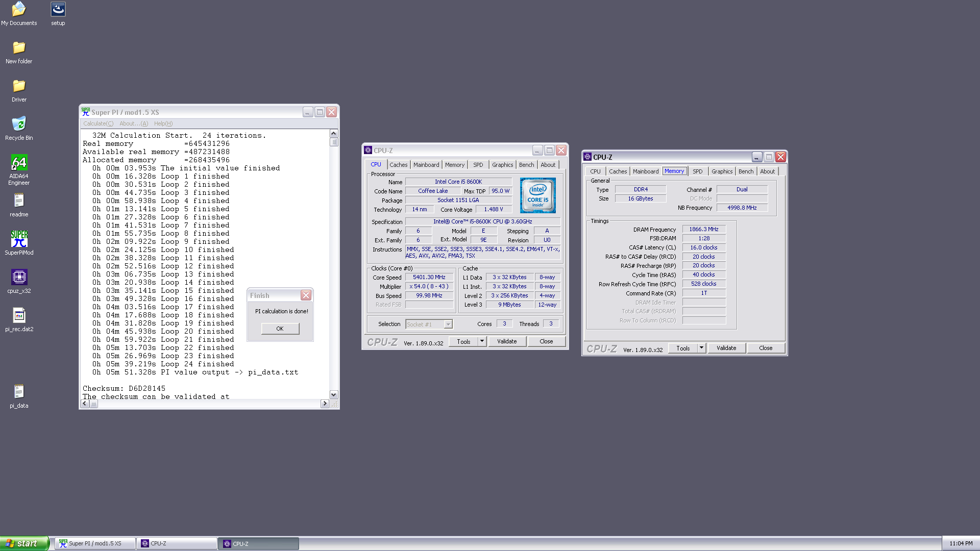980x551 pixels.
Task: Open the About menu in Super PI
Action: (x=134, y=123)
